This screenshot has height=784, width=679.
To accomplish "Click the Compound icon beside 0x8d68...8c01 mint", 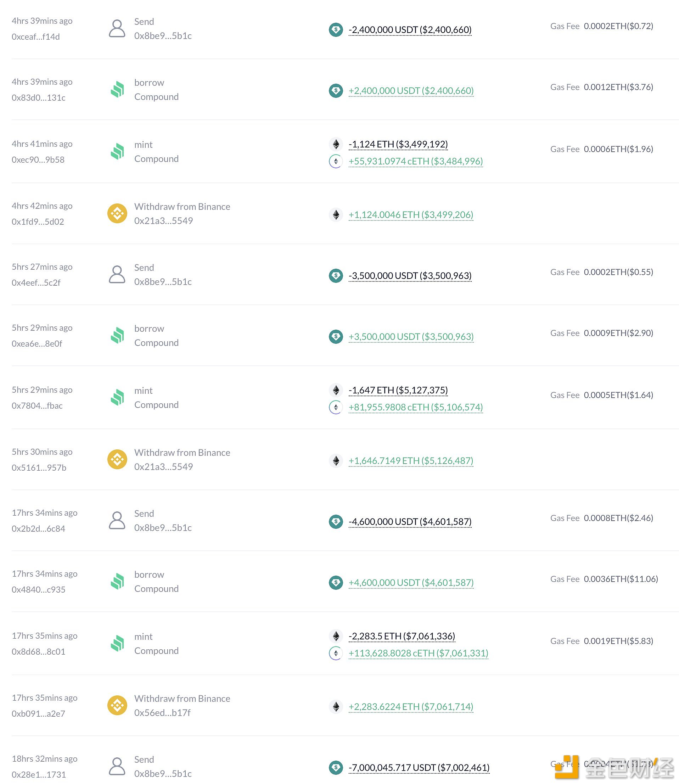I will (117, 643).
